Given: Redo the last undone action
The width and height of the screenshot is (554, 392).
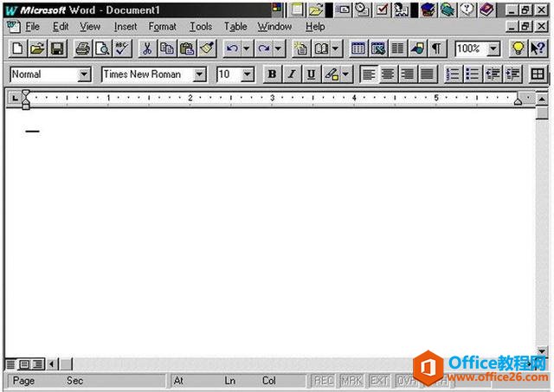Looking at the screenshot, I should point(264,48).
